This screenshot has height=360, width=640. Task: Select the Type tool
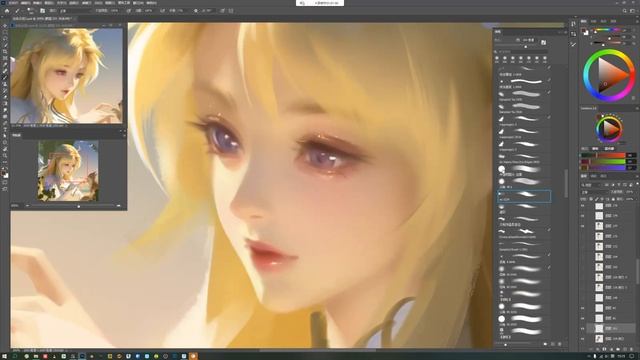point(5,130)
